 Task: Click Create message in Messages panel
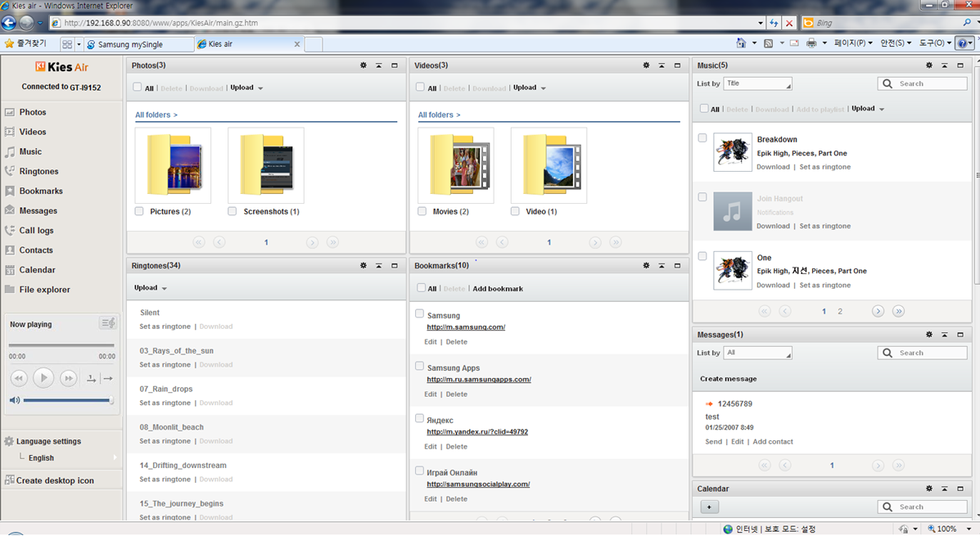pyautogui.click(x=728, y=379)
